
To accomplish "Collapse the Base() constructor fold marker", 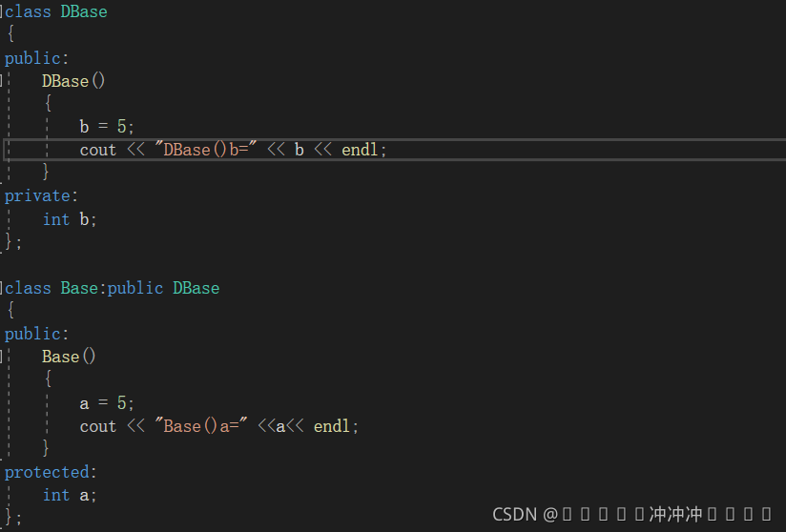I will click(2, 358).
